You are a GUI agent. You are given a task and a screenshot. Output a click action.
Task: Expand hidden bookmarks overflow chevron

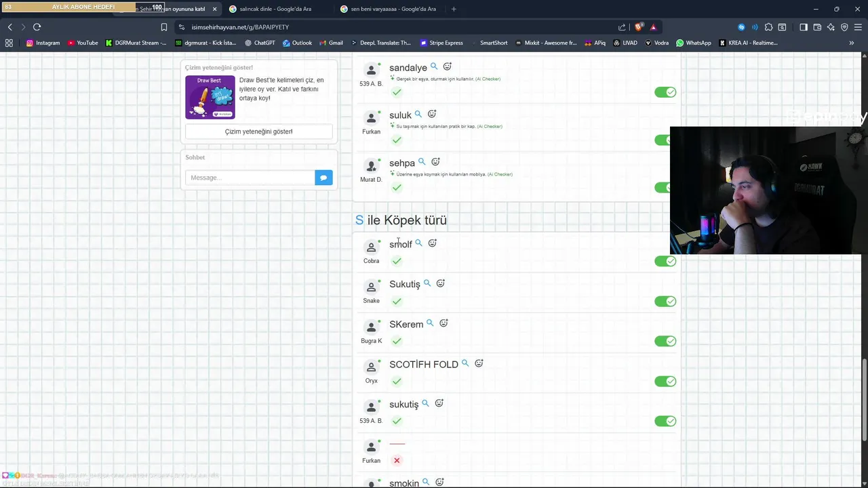coord(851,43)
